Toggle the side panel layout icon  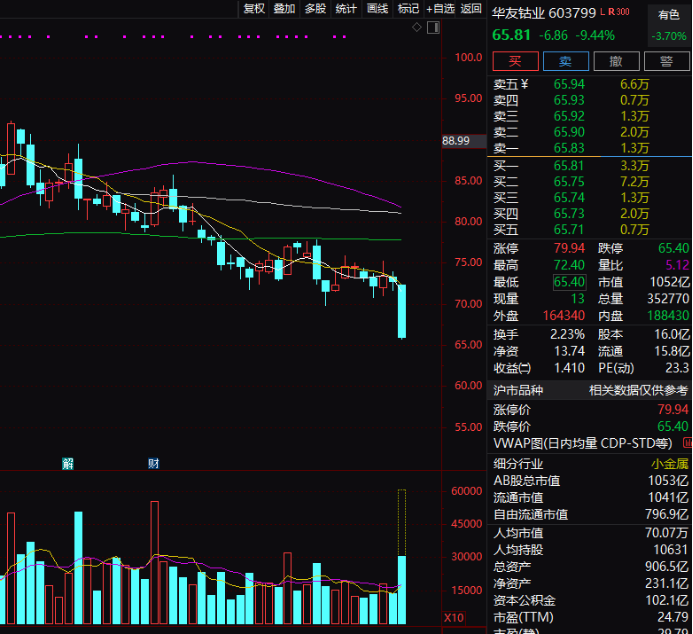point(434,28)
